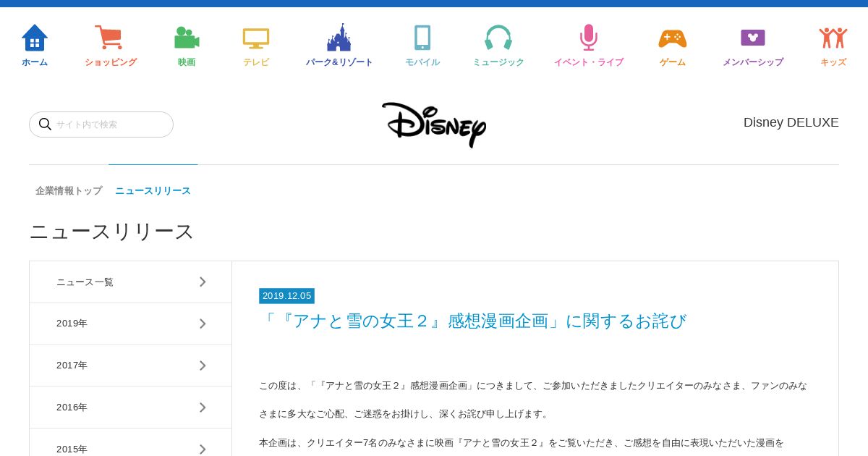Screen dimensions: 868x456
Task: Go to 企業情報トップ tab
Action: point(69,190)
